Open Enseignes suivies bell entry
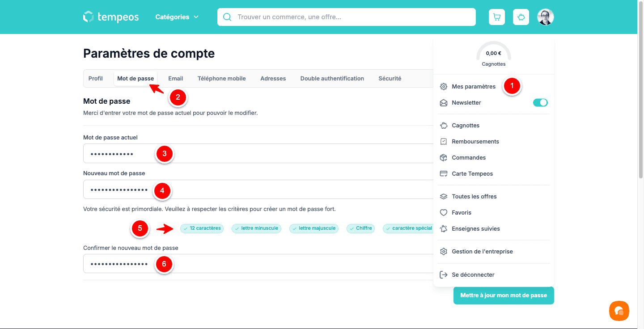The width and height of the screenshot is (644, 329). (475, 228)
